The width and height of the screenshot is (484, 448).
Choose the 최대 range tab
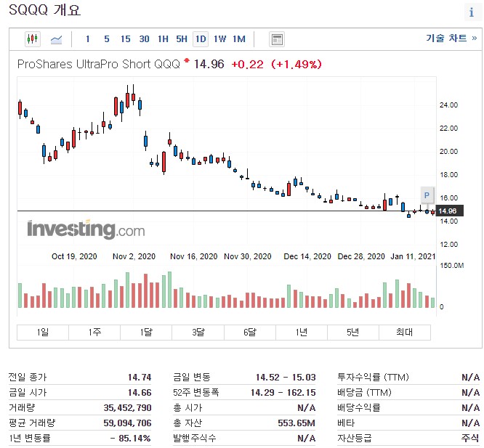404,332
